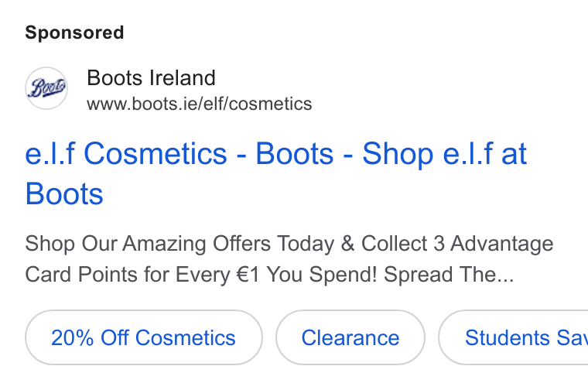588x390 pixels.
Task: Click the word Boots on headline's second line
Action: point(64,194)
